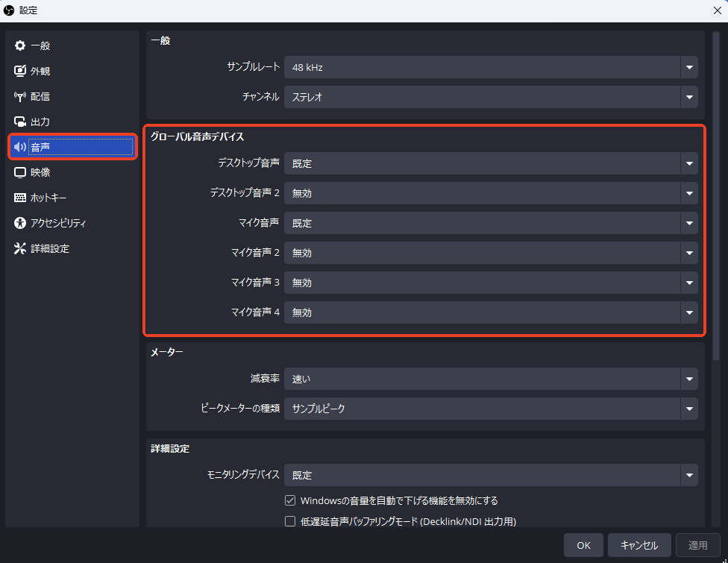Open 映像 via the monitor icon
This screenshot has width=728, height=563.
[20, 172]
